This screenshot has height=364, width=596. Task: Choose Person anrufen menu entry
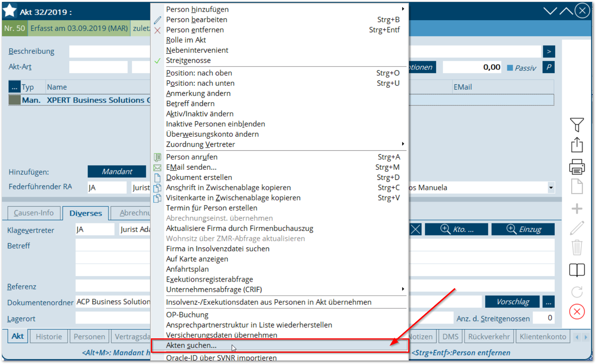(280, 157)
